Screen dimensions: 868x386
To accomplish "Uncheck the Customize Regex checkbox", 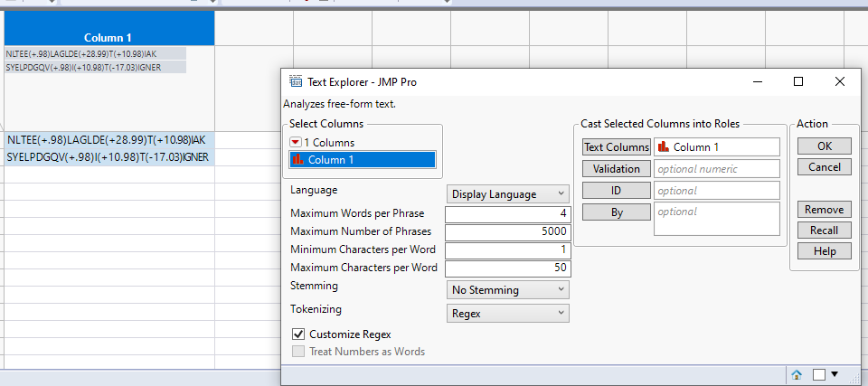I will click(298, 334).
